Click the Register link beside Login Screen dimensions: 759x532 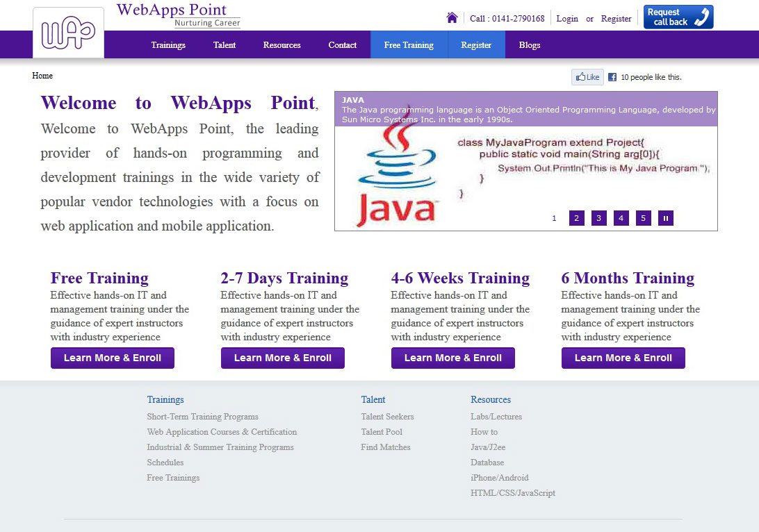[617, 18]
